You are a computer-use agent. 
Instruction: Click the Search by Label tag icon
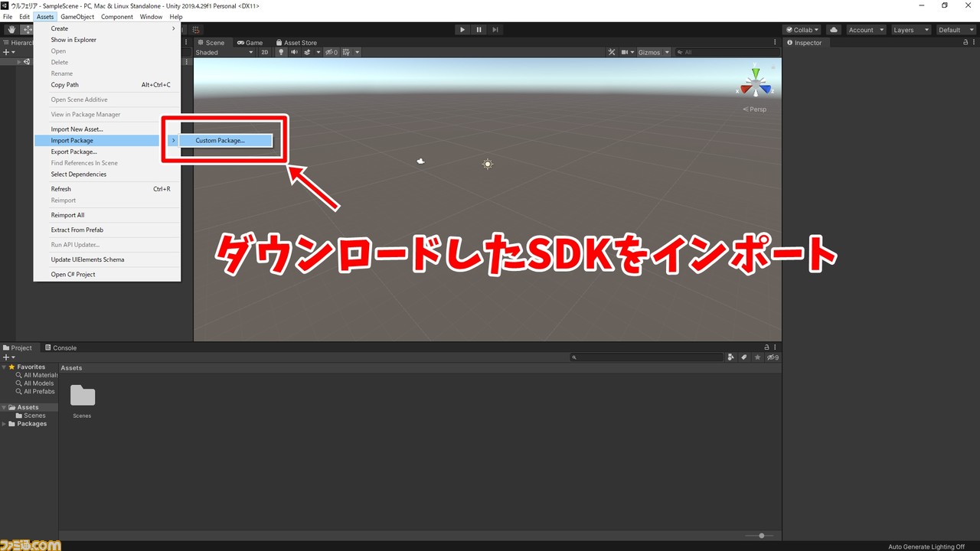pos(744,357)
